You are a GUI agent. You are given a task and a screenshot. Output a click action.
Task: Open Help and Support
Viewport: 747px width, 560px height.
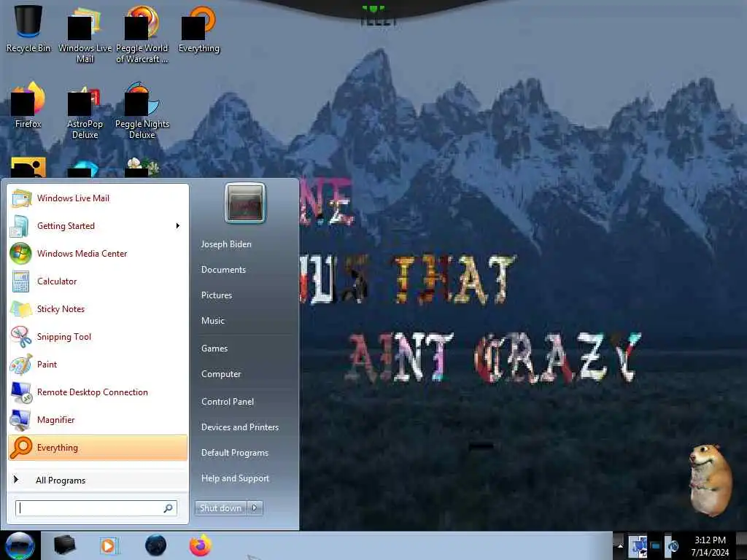pyautogui.click(x=236, y=478)
